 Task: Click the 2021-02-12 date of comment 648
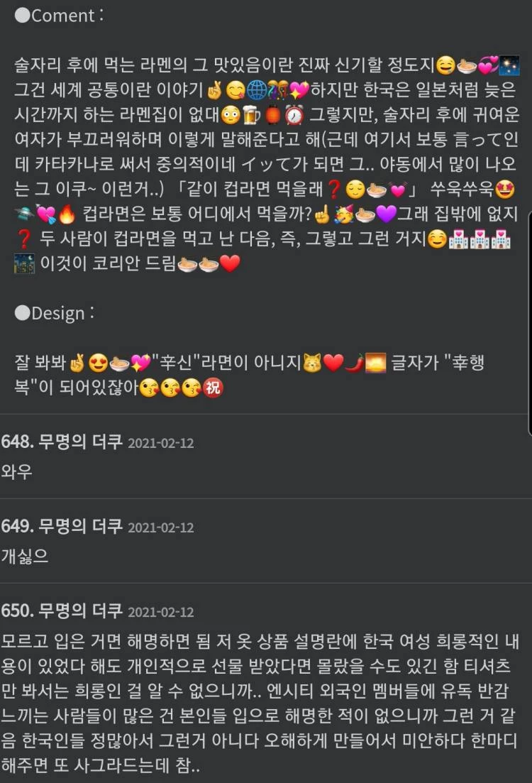pyautogui.click(x=161, y=444)
